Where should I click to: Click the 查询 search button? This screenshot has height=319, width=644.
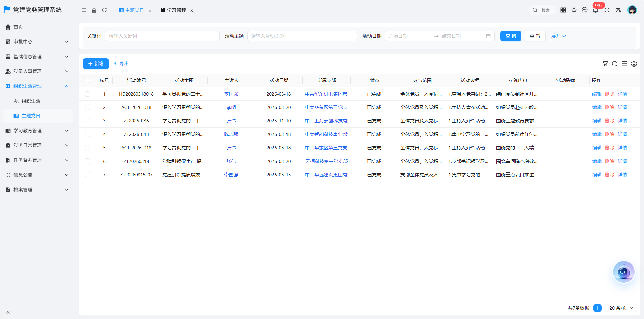[511, 36]
